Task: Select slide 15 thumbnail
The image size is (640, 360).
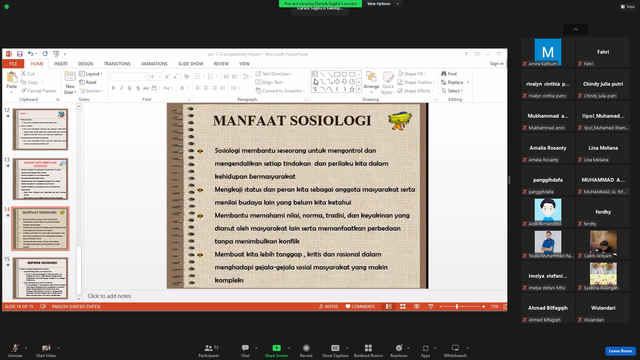Action: tap(40, 278)
